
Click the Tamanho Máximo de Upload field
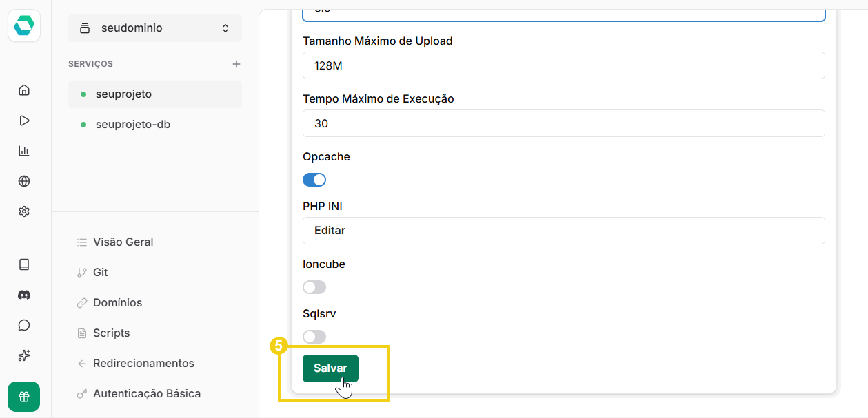pyautogui.click(x=564, y=65)
